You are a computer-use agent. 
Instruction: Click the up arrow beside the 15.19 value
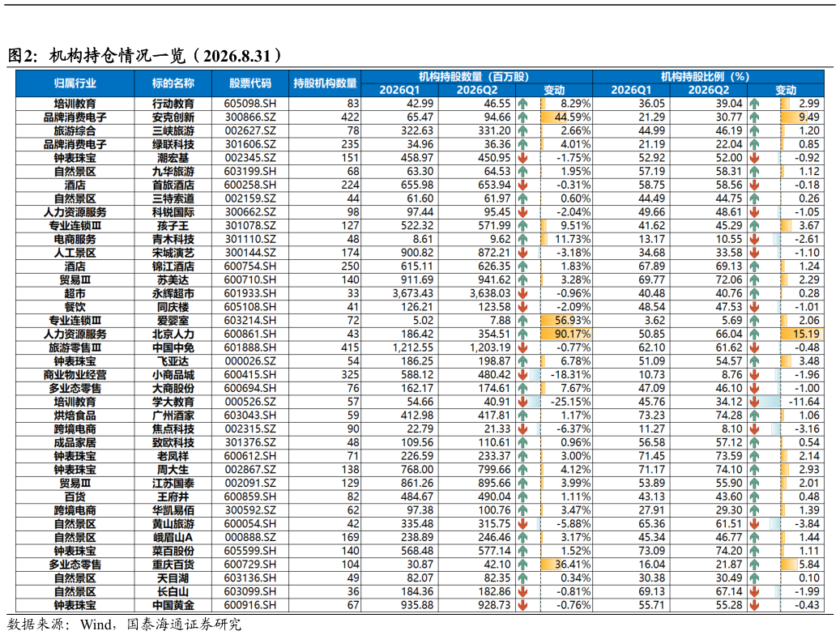tap(754, 335)
